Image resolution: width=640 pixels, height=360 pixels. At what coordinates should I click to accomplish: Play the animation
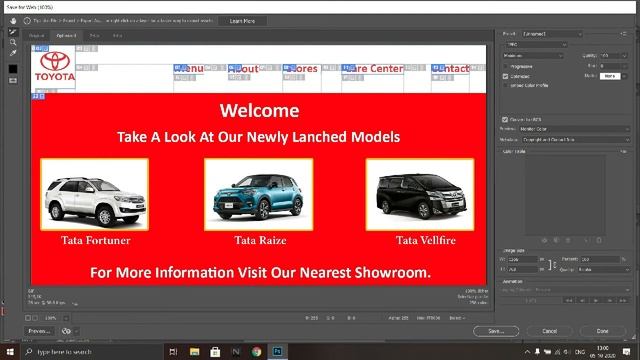click(596, 300)
